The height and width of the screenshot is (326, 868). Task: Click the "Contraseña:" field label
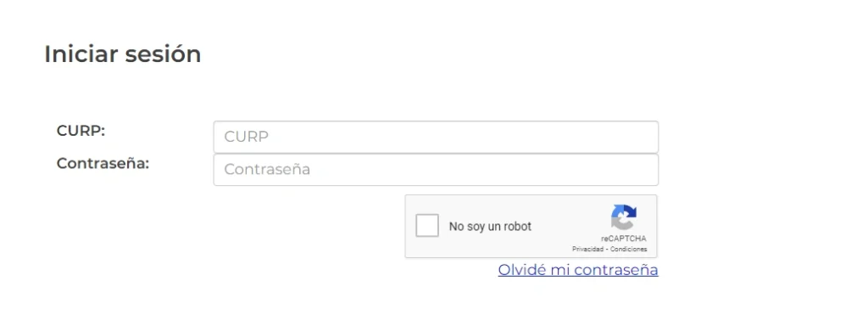click(x=103, y=164)
